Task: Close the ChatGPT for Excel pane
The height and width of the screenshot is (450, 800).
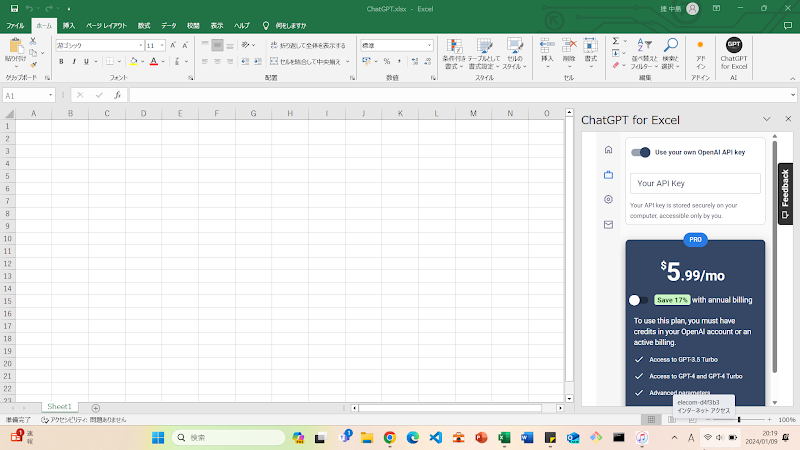Action: click(x=788, y=119)
